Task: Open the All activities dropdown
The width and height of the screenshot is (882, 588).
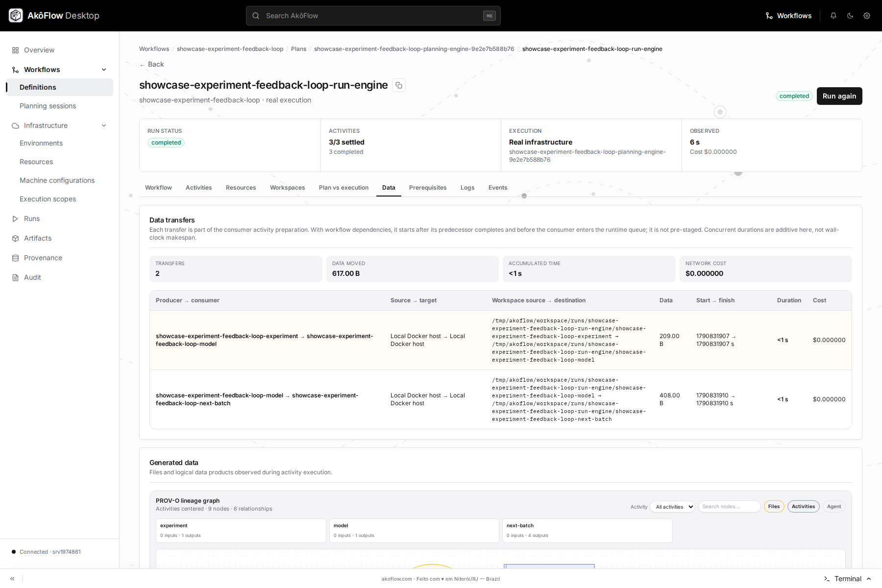Action: (x=673, y=507)
